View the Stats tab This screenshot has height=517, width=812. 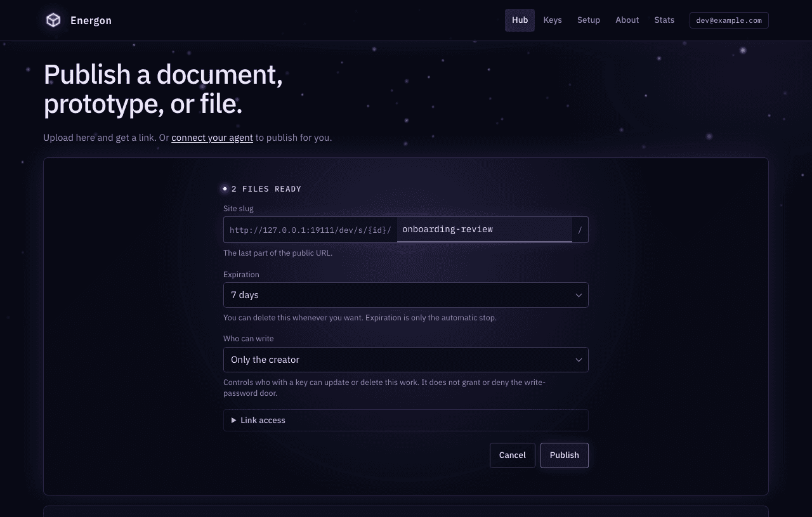(x=664, y=20)
